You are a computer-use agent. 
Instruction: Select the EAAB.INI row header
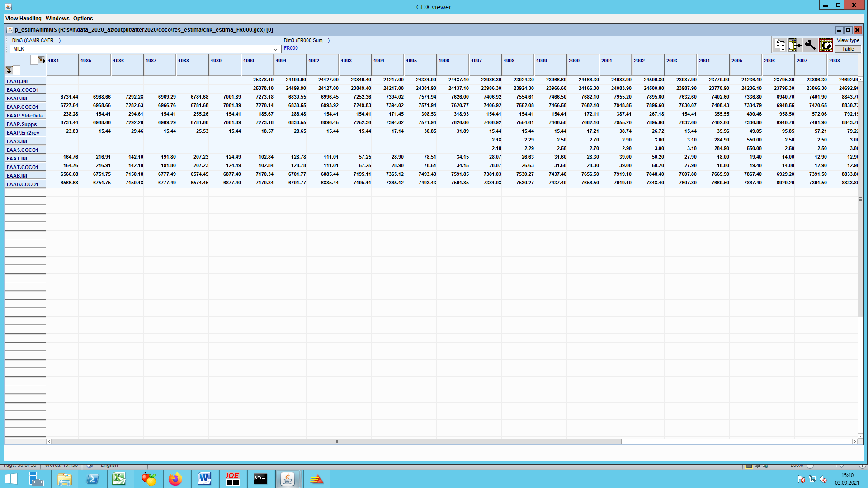pos(25,176)
